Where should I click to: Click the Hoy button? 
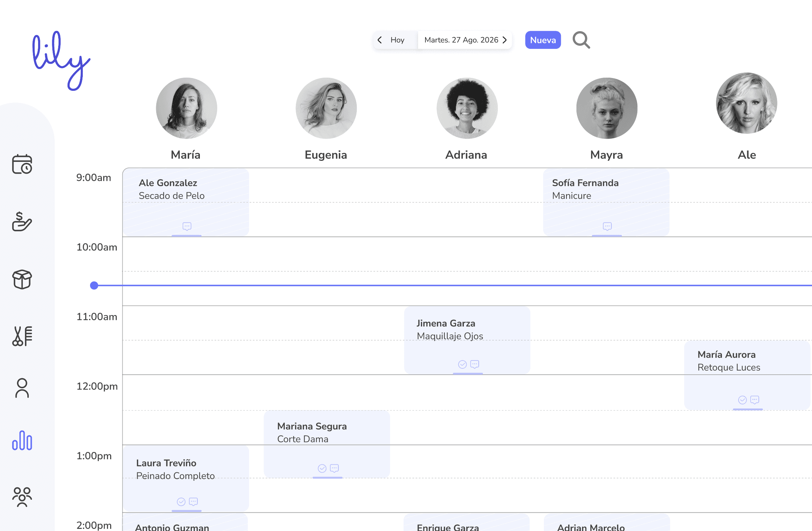pos(397,40)
